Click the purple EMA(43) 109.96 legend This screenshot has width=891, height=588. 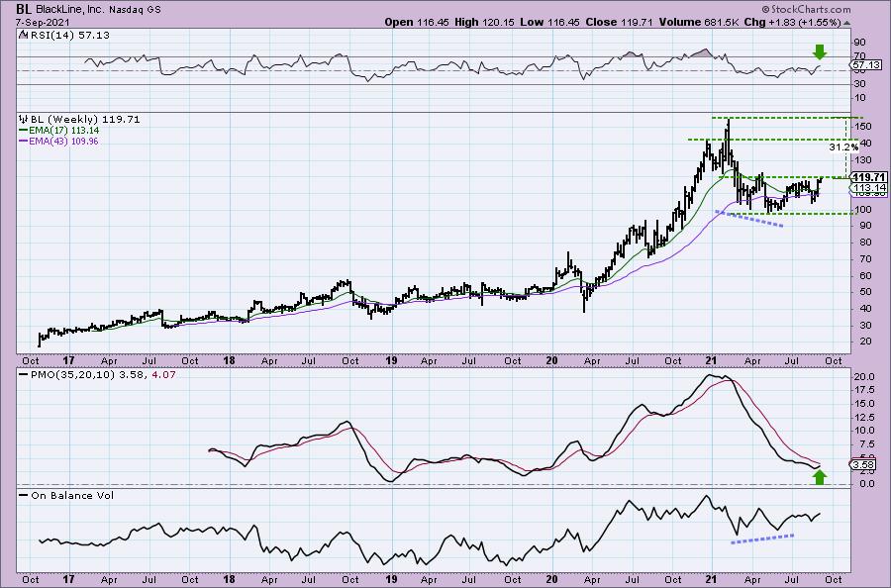[58, 141]
